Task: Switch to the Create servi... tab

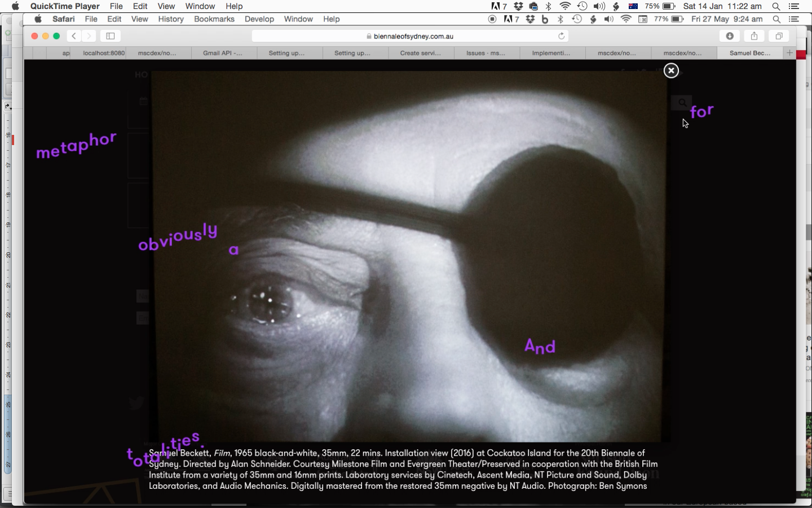Action: tap(421, 53)
